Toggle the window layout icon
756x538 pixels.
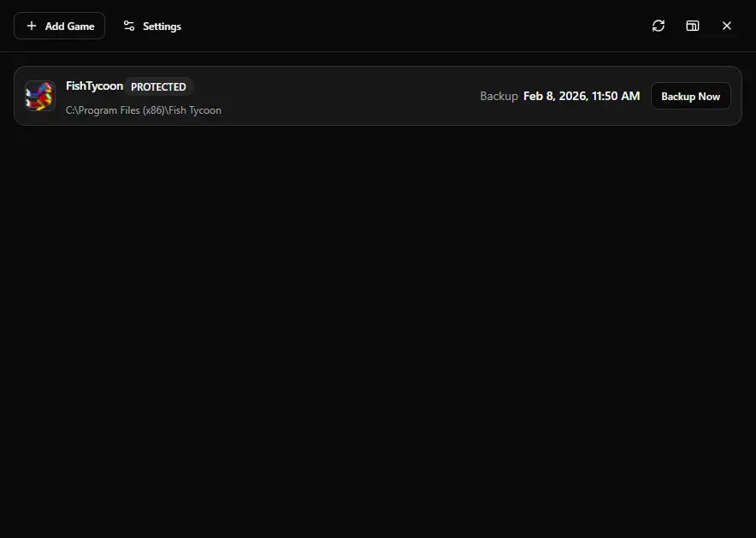click(x=693, y=26)
